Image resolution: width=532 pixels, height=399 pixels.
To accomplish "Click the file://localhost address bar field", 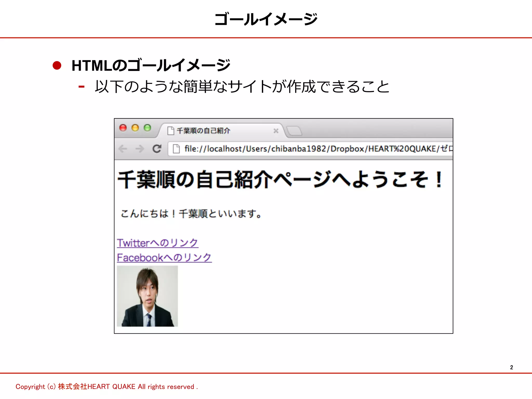I will 312,149.
